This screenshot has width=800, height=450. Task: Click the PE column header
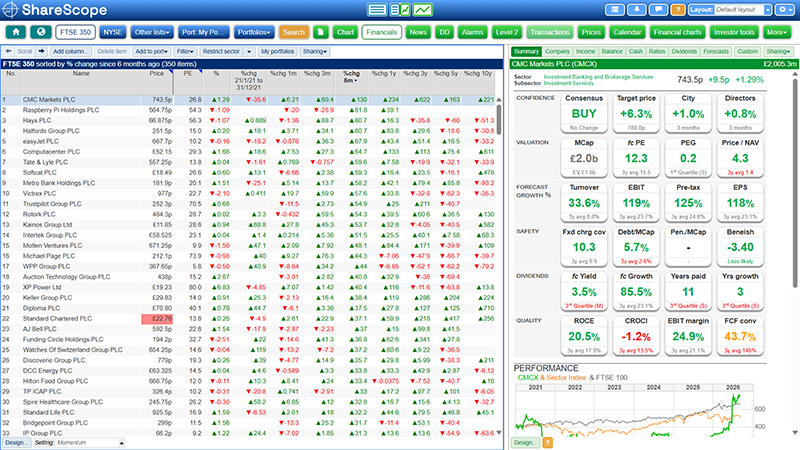click(x=188, y=82)
